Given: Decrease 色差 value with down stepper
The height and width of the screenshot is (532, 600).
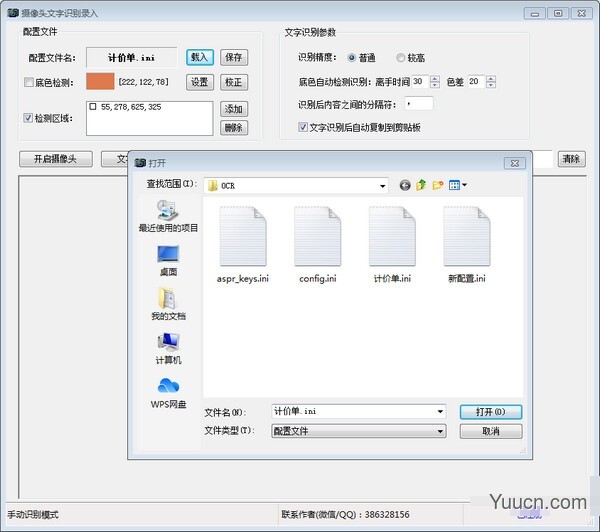Looking at the screenshot, I should click(x=491, y=85).
